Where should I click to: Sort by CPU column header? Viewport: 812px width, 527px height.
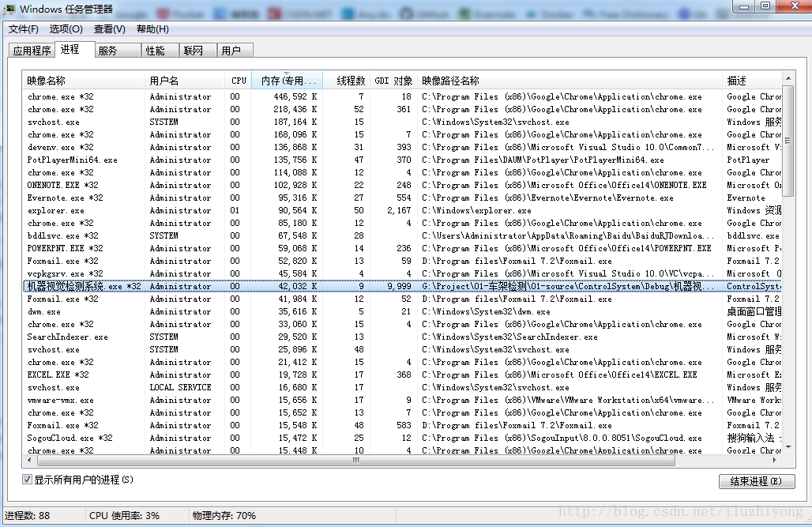pos(239,81)
